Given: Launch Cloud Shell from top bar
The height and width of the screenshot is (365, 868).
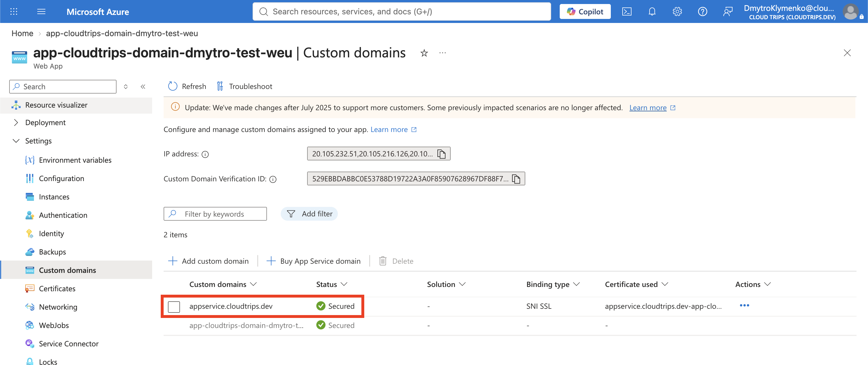Looking at the screenshot, I should (x=627, y=12).
